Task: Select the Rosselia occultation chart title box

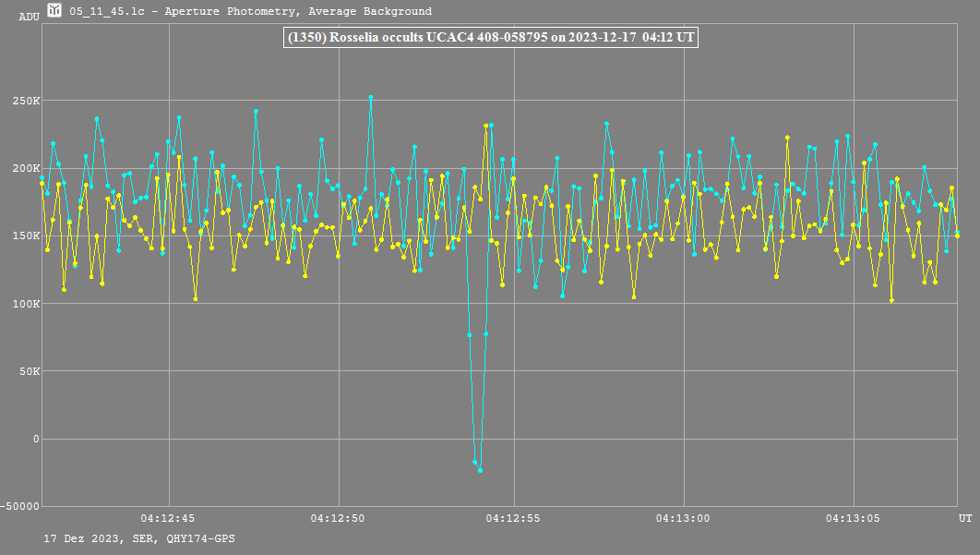Action: pos(489,38)
